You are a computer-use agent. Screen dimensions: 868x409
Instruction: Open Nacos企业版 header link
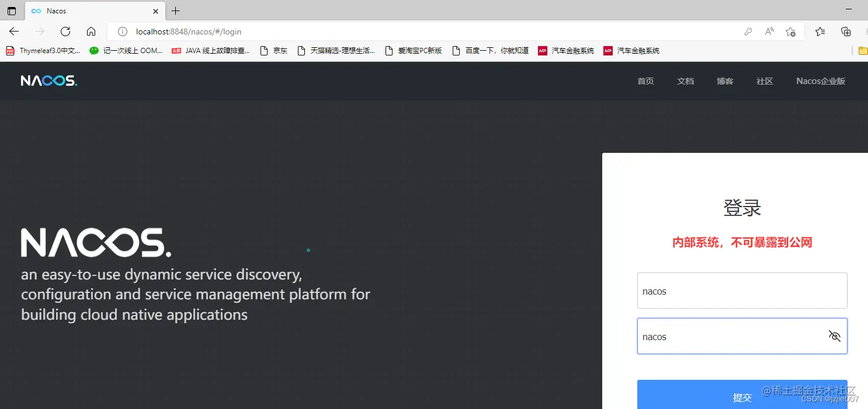[x=821, y=81]
